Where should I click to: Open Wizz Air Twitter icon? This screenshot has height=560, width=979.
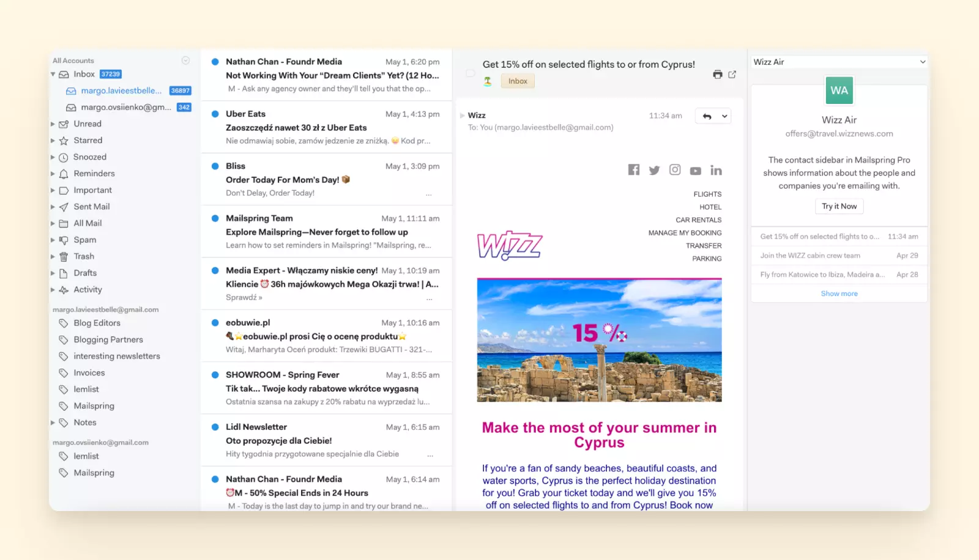[x=655, y=170]
